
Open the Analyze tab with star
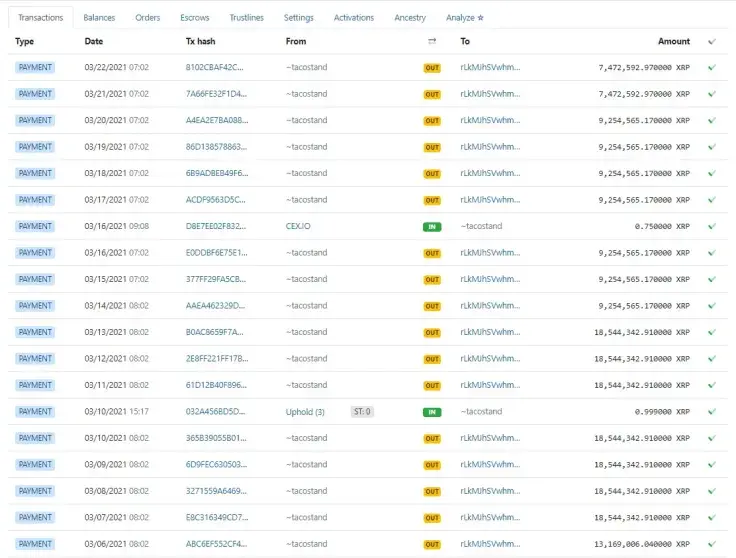click(x=465, y=18)
